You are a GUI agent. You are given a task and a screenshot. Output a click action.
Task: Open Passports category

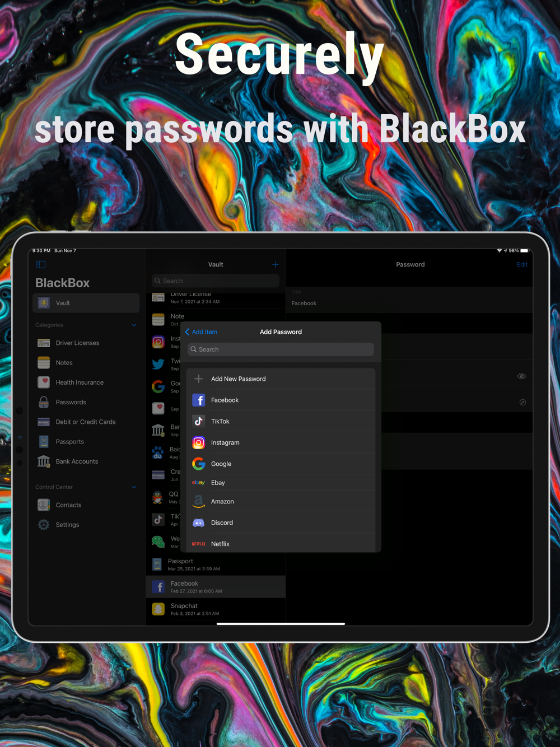86,441
